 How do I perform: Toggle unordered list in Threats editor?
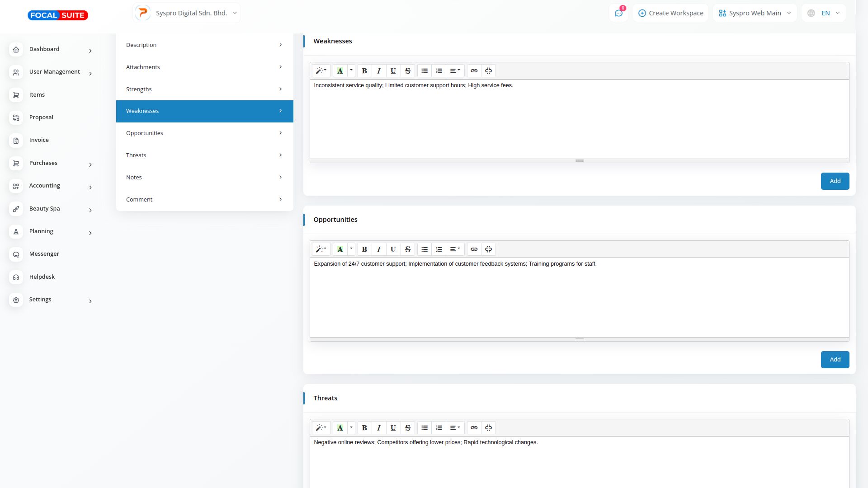(x=425, y=428)
